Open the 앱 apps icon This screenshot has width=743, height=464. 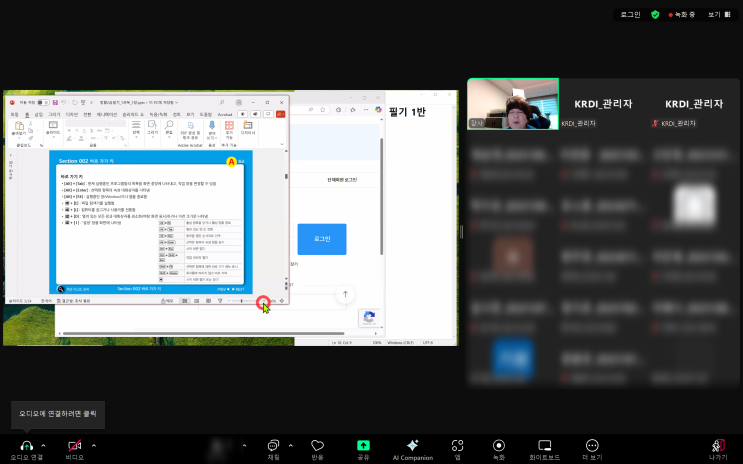click(x=457, y=446)
